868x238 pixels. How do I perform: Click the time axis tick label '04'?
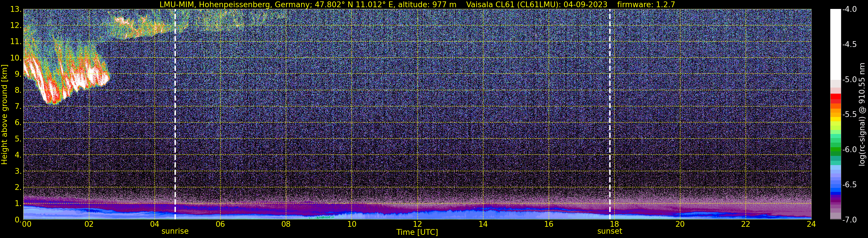pos(154,224)
